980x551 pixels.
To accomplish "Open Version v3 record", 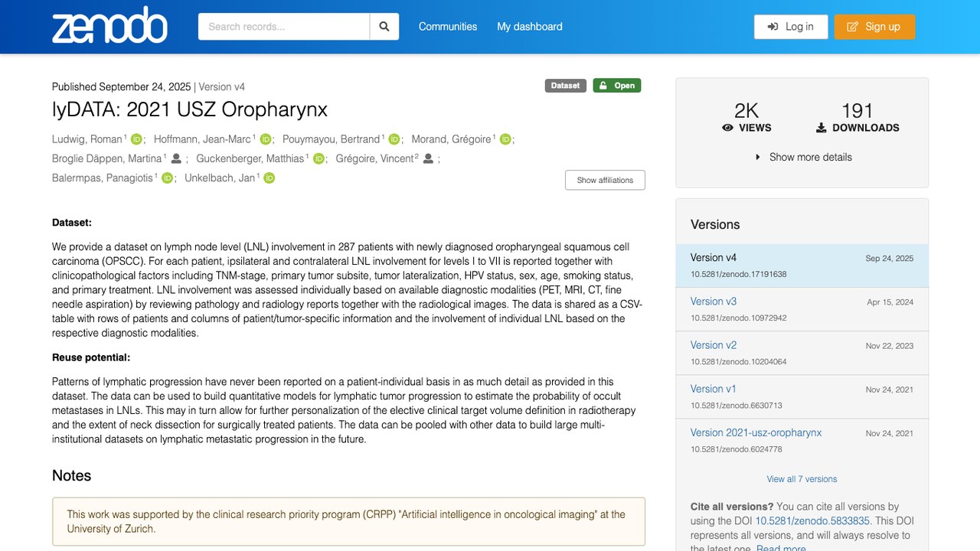I will tap(714, 302).
